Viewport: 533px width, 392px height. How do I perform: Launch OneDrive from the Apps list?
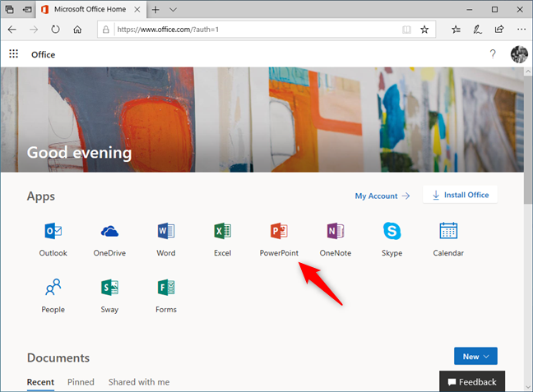(109, 233)
